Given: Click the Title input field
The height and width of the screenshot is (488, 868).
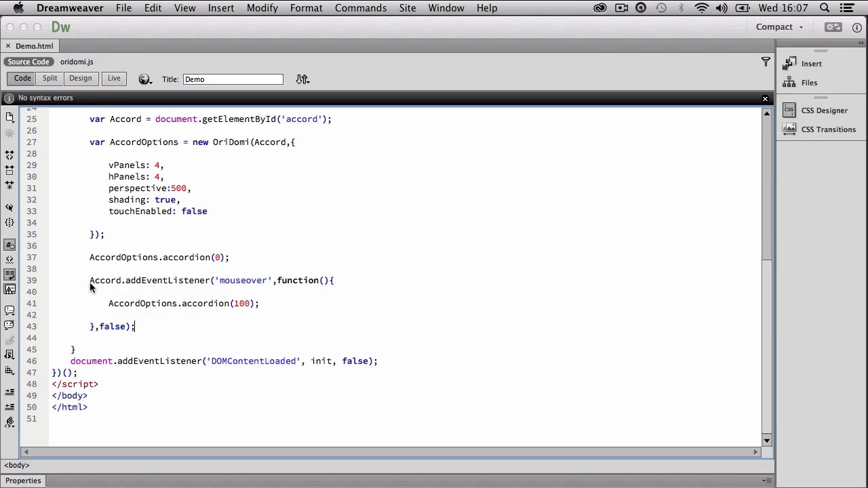Looking at the screenshot, I should point(233,79).
